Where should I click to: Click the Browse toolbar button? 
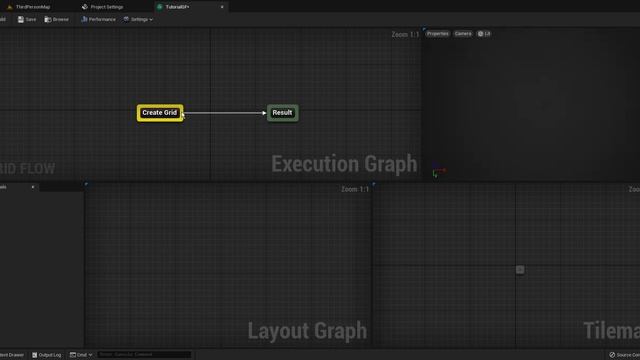[x=57, y=19]
